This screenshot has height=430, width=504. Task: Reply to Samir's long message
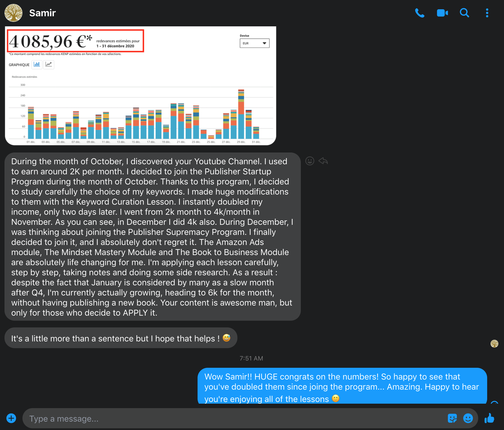(x=323, y=161)
